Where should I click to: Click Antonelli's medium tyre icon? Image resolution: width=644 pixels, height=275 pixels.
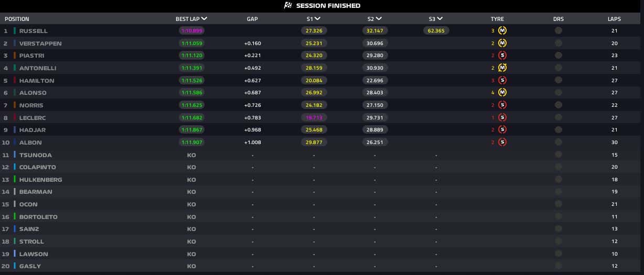click(502, 68)
